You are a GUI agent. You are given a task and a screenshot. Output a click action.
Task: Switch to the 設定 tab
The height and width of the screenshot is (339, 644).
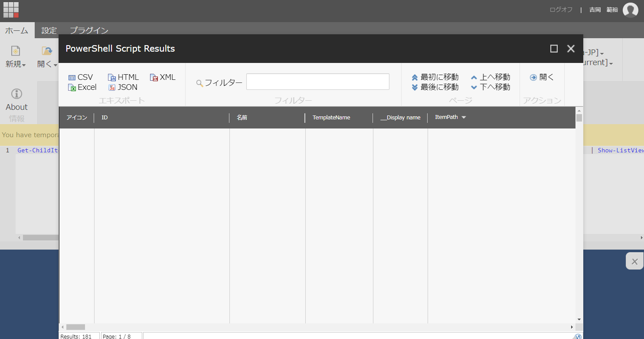coord(49,30)
